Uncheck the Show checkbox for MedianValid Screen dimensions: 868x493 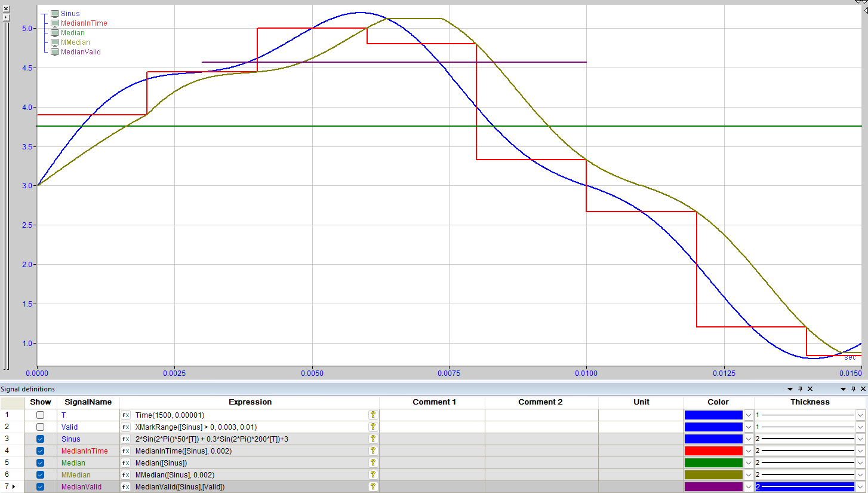click(40, 486)
